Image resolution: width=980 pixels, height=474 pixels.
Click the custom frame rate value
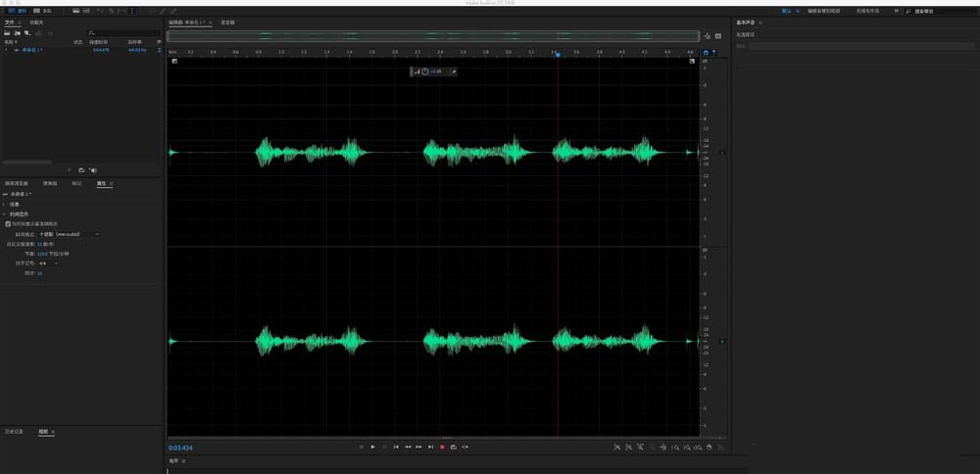39,244
